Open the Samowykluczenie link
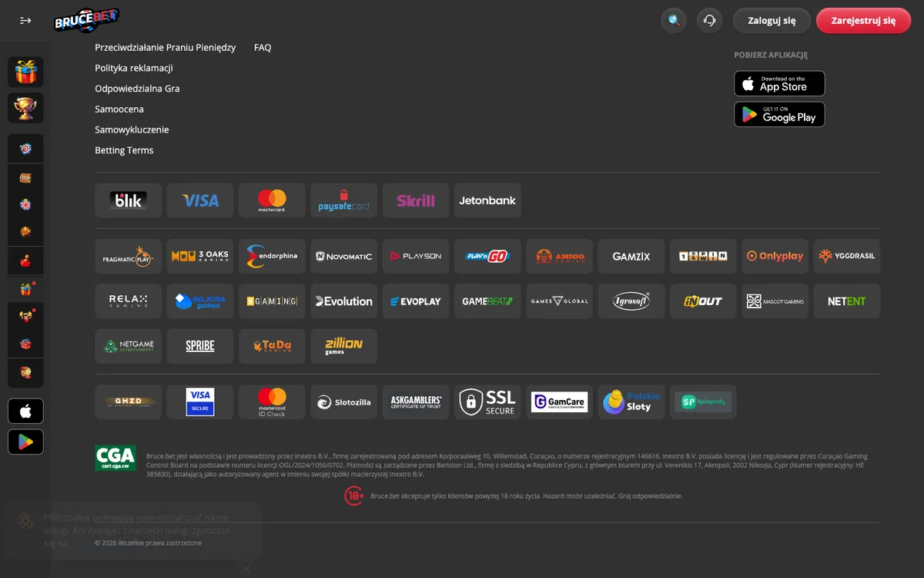The width and height of the screenshot is (924, 578). click(132, 129)
